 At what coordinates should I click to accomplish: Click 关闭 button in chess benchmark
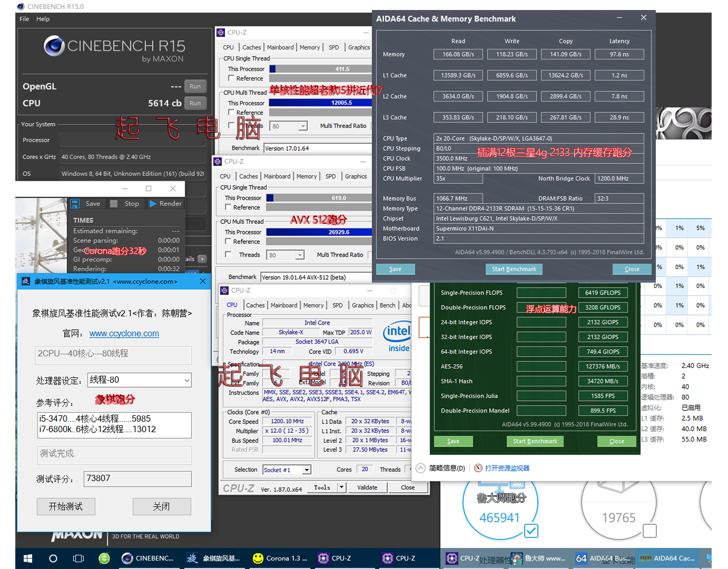pyautogui.click(x=162, y=506)
